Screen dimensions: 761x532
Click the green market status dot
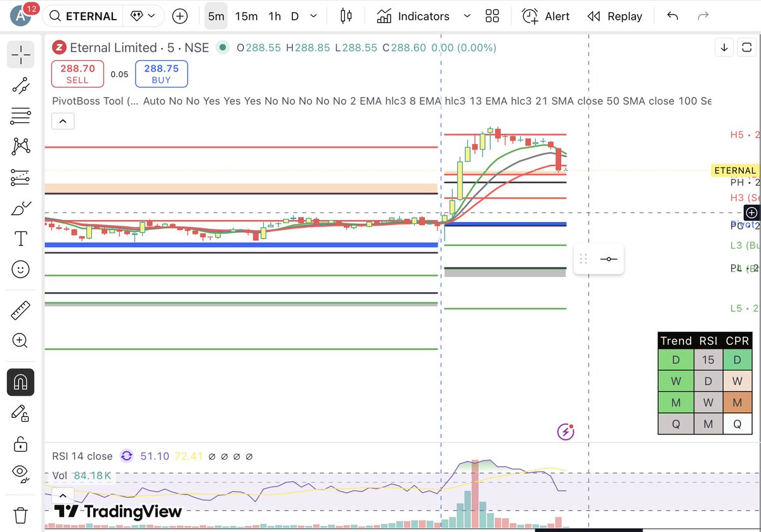tap(222, 47)
